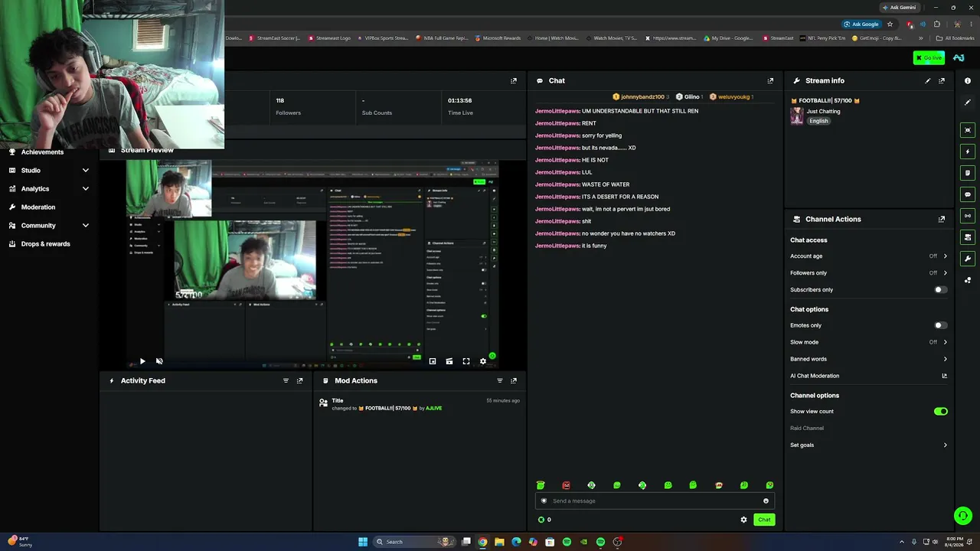Viewport: 980px width, 551px height.
Task: Pop out the Activity Feed panel
Action: (299, 380)
